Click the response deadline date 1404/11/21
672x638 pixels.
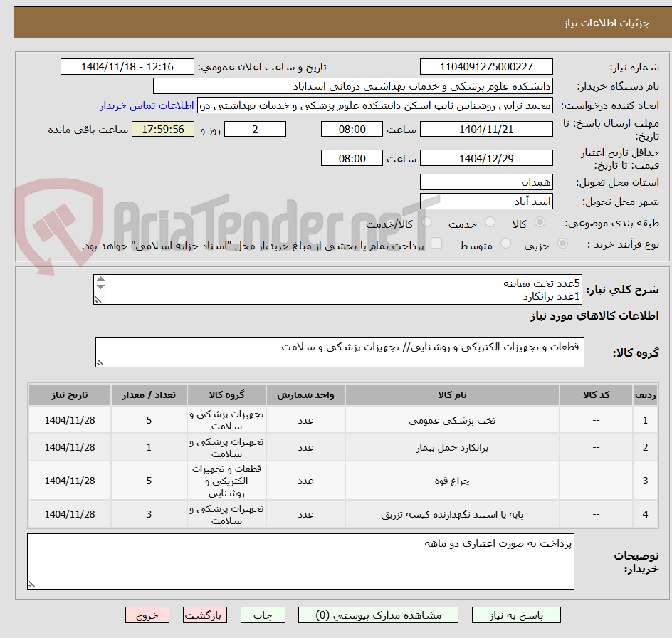tap(486, 129)
